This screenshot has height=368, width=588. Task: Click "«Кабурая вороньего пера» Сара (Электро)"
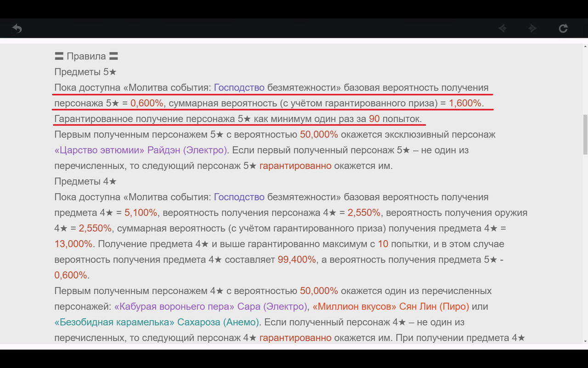click(x=210, y=306)
